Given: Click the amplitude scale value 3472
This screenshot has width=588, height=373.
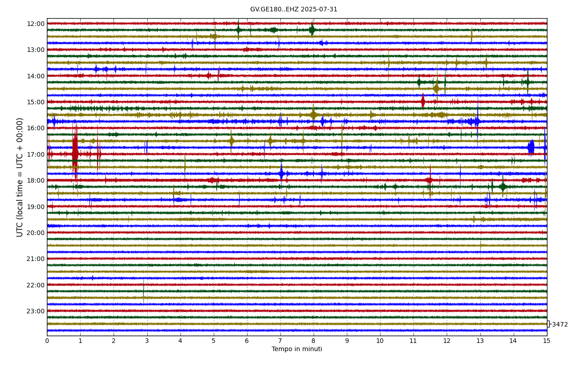Looking at the screenshot, I should coord(560,325).
